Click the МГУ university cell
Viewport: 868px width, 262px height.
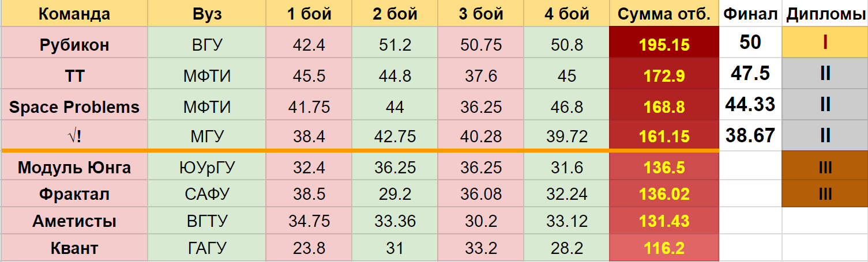[x=207, y=136]
